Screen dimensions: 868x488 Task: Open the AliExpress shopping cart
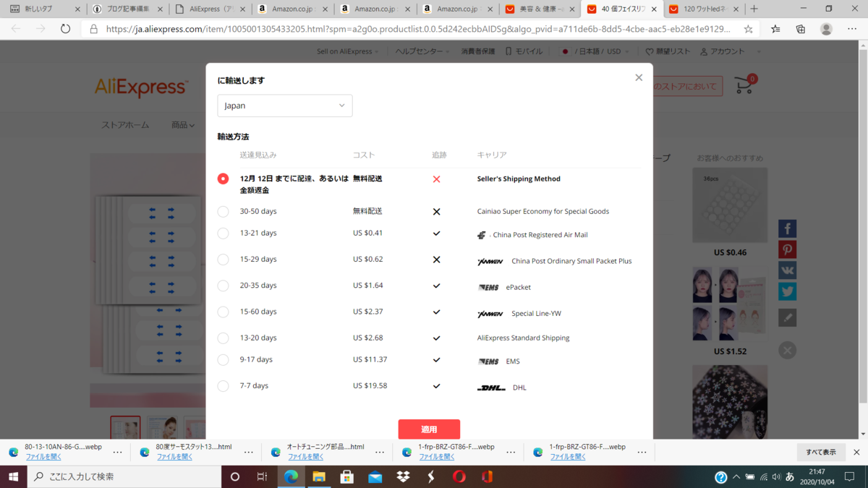pyautogui.click(x=745, y=85)
